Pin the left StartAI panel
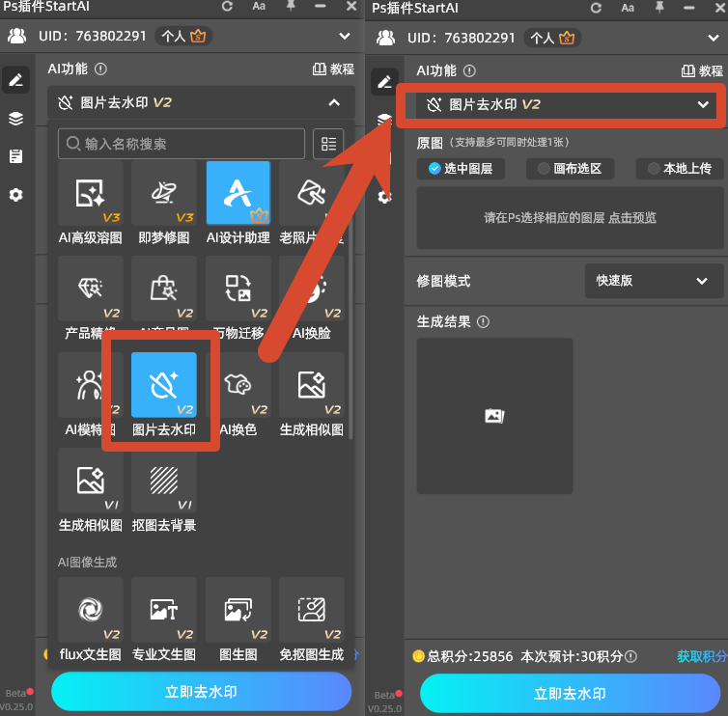 pos(291,6)
